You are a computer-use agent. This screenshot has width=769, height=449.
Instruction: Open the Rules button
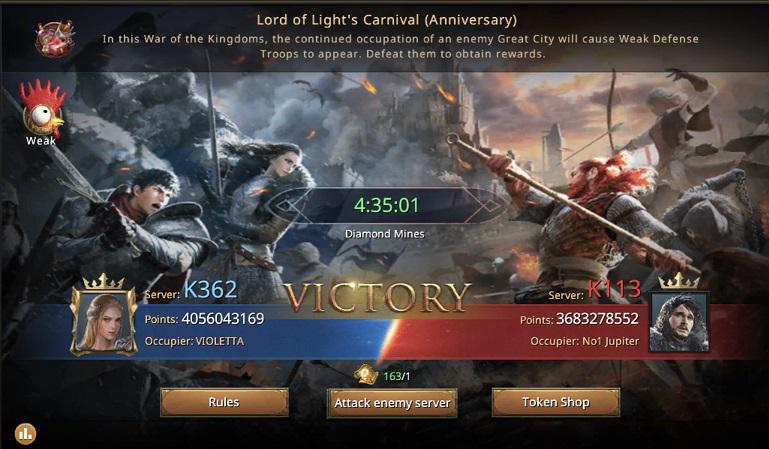(224, 402)
